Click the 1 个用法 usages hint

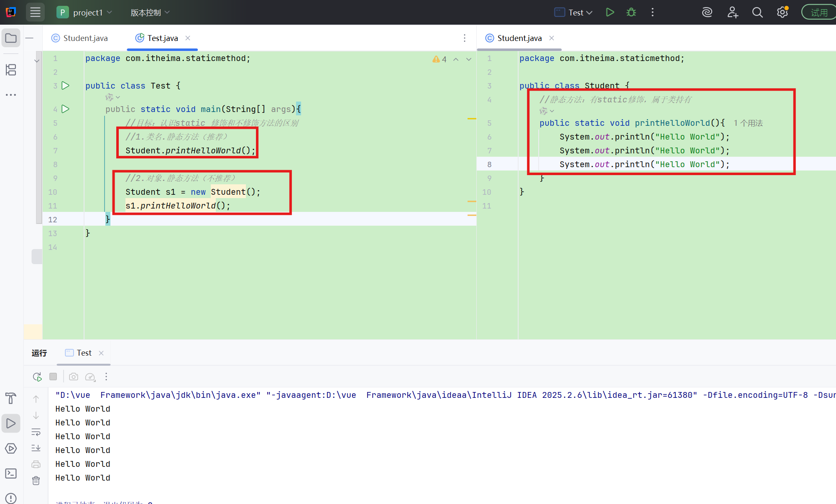(x=748, y=123)
